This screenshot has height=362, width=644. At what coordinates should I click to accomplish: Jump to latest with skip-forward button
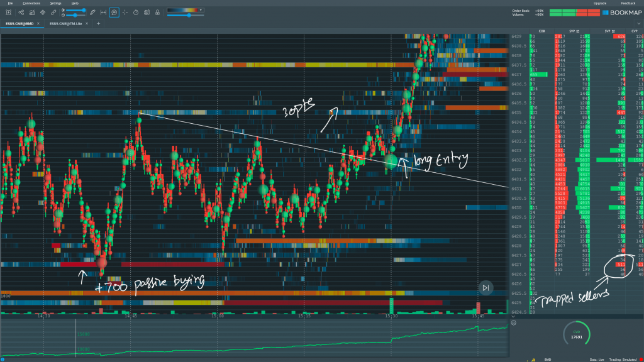[486, 288]
